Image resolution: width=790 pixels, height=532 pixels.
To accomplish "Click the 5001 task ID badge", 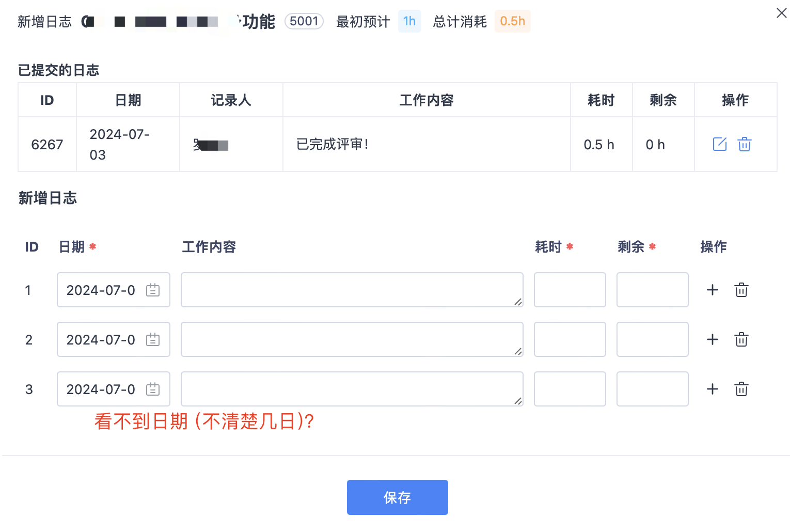I will [304, 21].
